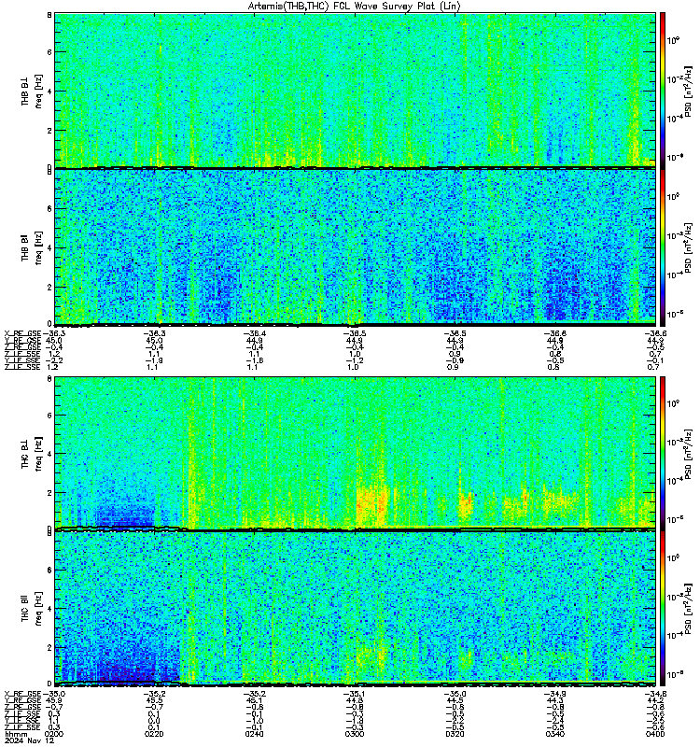Click the color bar beside the THC B⊥ panel
The image size is (700, 747).
pos(662,453)
